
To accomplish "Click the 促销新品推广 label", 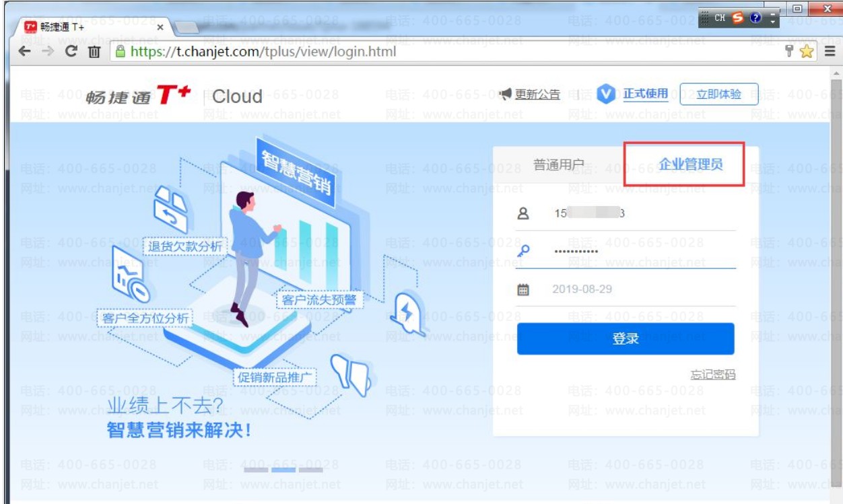I will (275, 377).
